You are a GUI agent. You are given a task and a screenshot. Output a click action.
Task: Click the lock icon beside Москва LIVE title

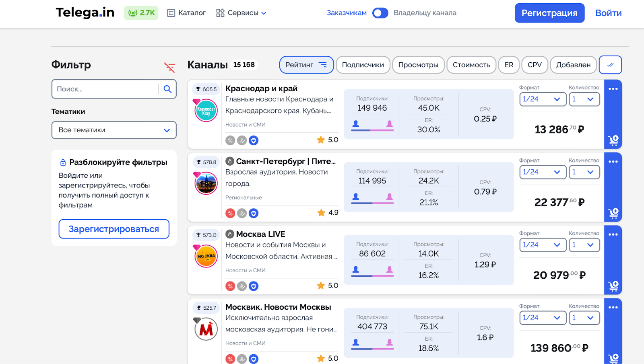[230, 234]
